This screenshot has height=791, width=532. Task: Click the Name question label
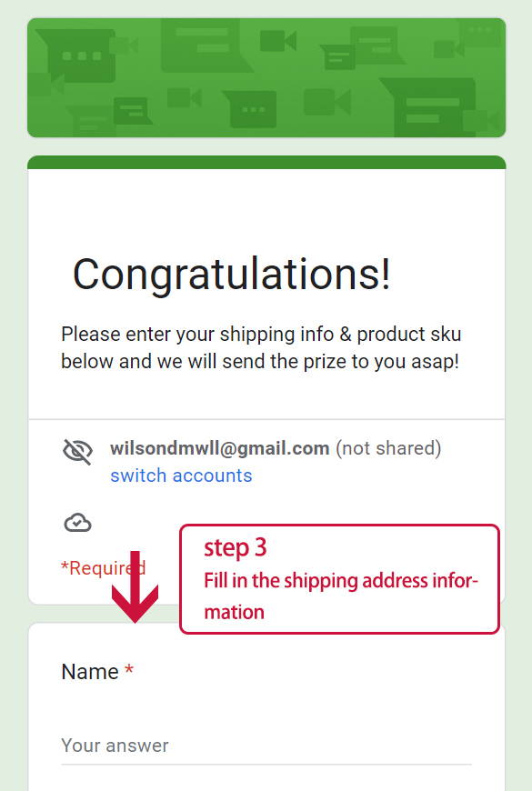click(x=90, y=672)
